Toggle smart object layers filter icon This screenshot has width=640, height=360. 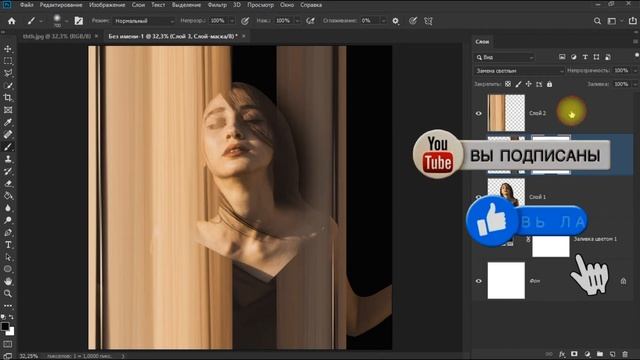608,57
